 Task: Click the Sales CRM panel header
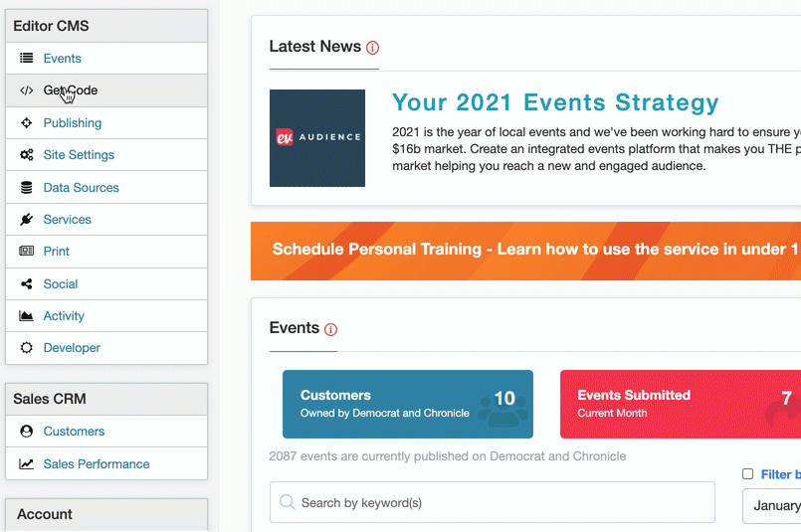106,399
